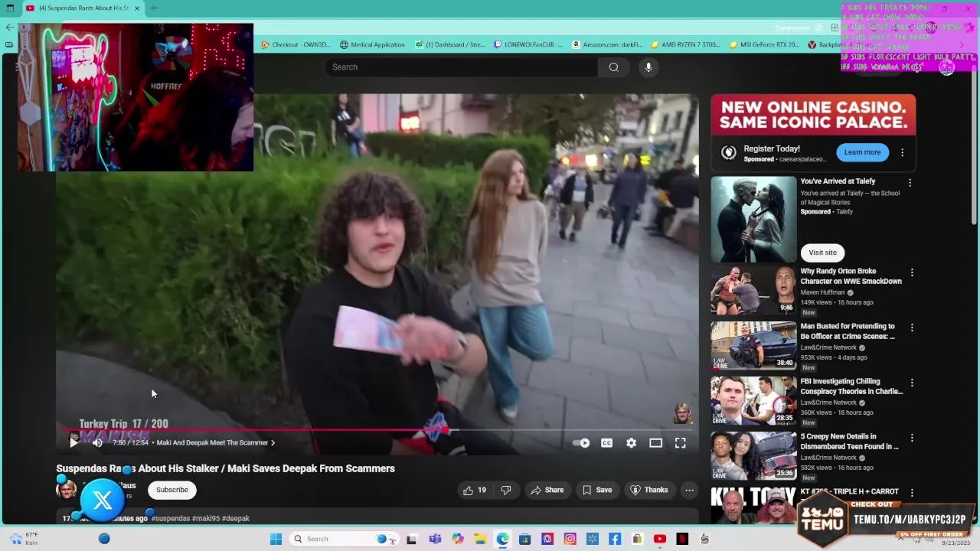Start voice search with the microphone icon
The height and width of the screenshot is (551, 980).
[648, 67]
